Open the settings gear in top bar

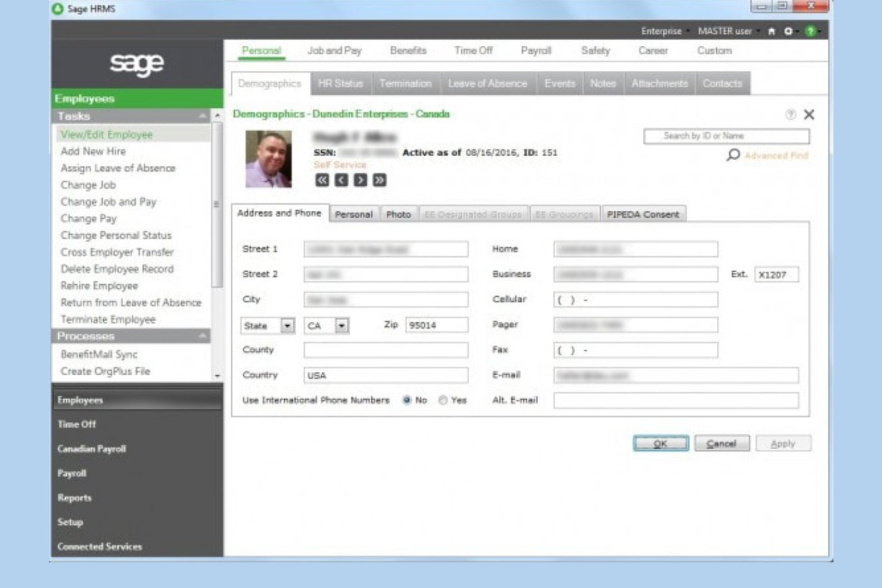tap(788, 31)
